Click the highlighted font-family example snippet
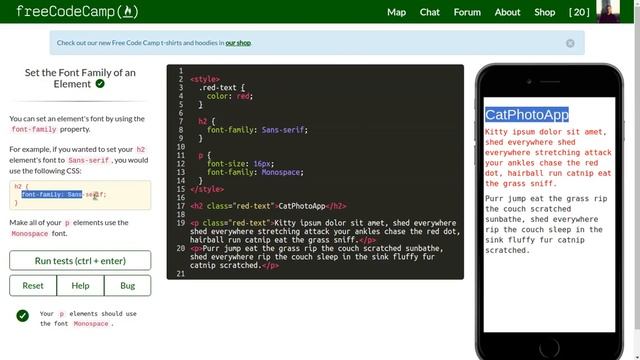The width and height of the screenshot is (640, 360). [52, 194]
